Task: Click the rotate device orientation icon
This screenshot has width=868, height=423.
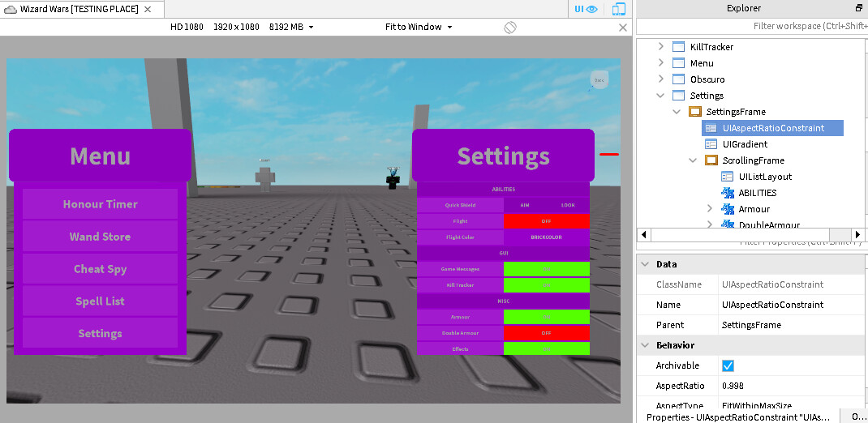Action: [509, 27]
